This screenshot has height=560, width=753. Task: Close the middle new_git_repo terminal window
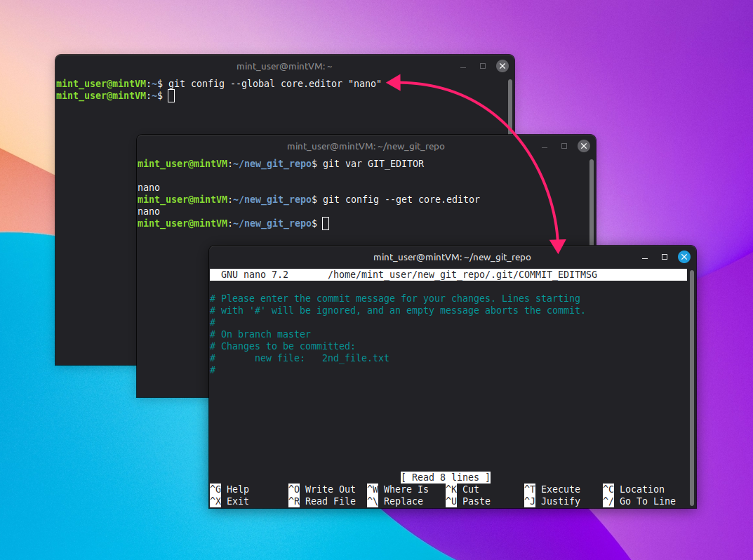583,146
